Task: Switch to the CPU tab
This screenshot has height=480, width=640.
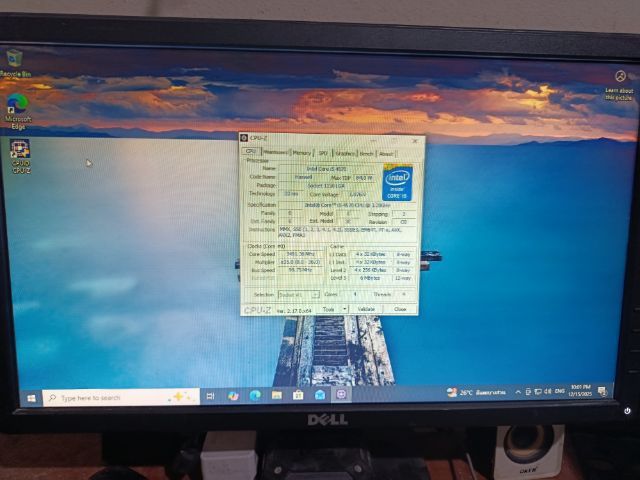Action: 251,151
